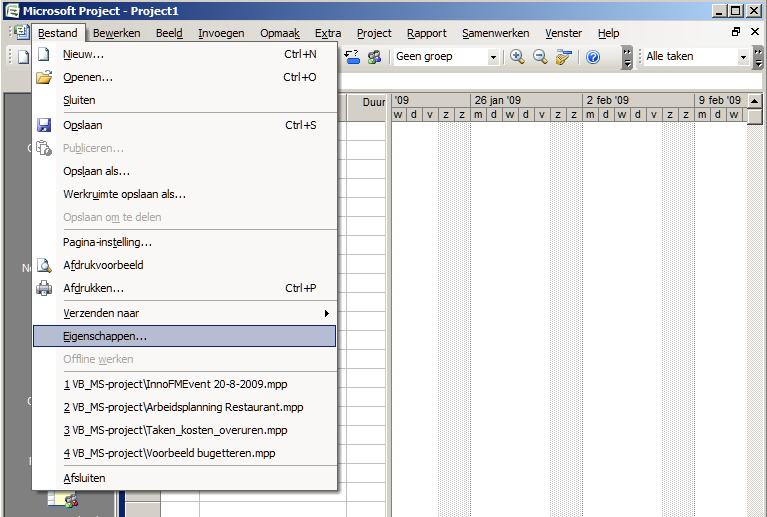This screenshot has width=767, height=517.
Task: Click the task information question mark toolbar icon
Action: tap(352, 57)
